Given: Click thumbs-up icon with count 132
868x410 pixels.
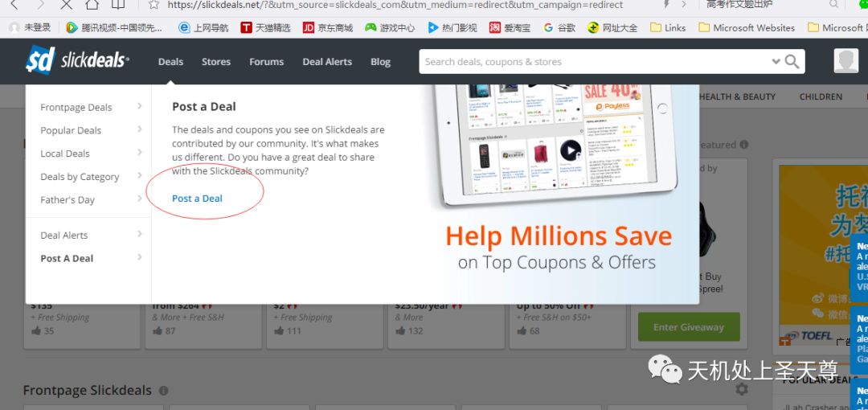Looking at the screenshot, I should pos(400,330).
